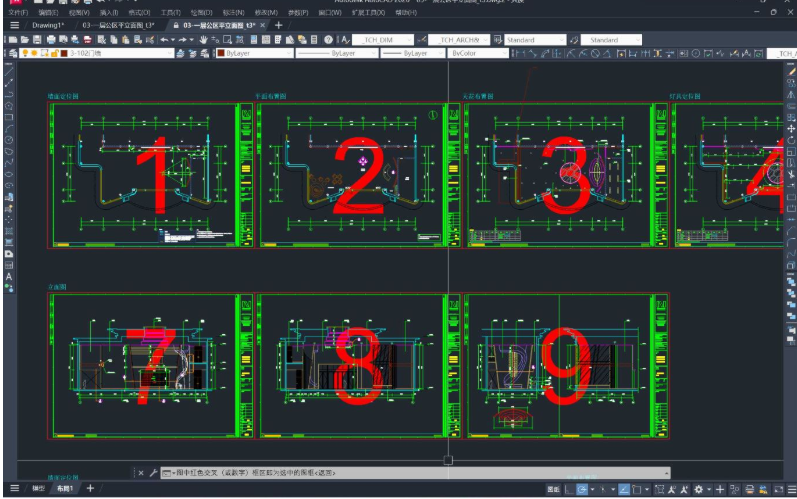Open status bar Customization hamburger icon
797x499 pixels.
(791, 489)
